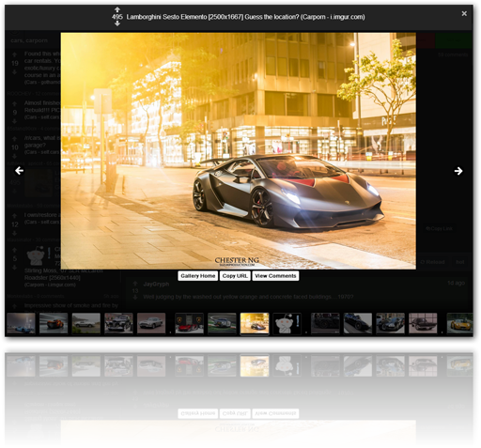
Task: Click the main Lamborghini street photo
Action: coord(239,150)
